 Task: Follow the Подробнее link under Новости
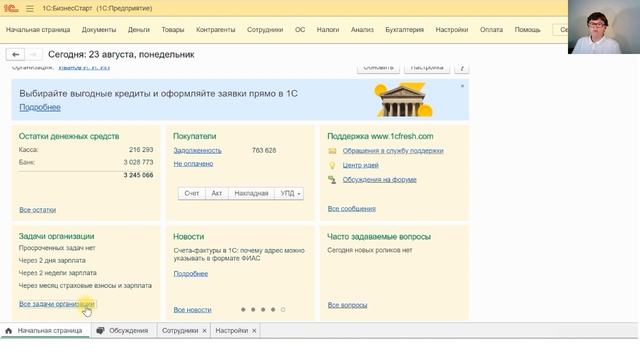(x=191, y=274)
